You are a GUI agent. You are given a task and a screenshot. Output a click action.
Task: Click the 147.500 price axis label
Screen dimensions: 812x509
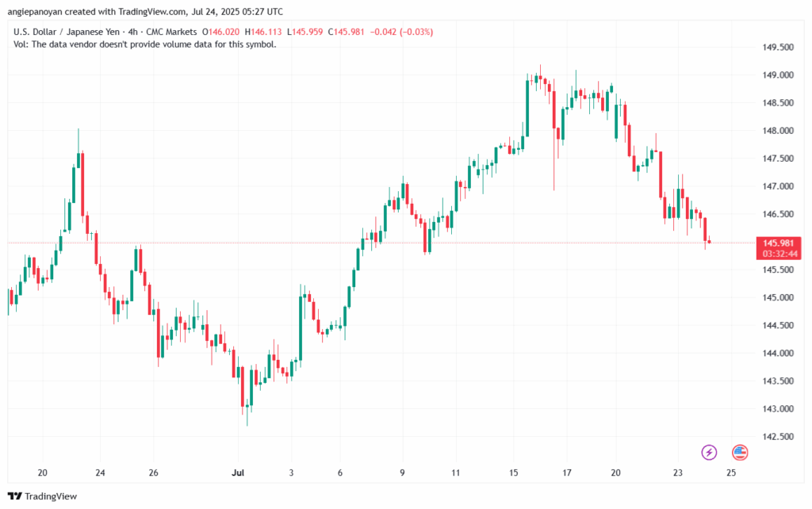click(778, 159)
